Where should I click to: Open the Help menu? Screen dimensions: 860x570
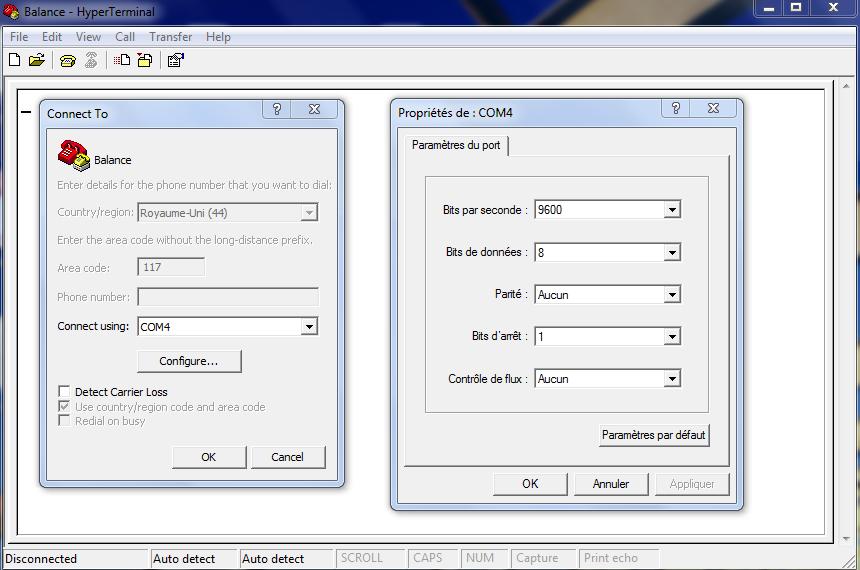(x=218, y=37)
